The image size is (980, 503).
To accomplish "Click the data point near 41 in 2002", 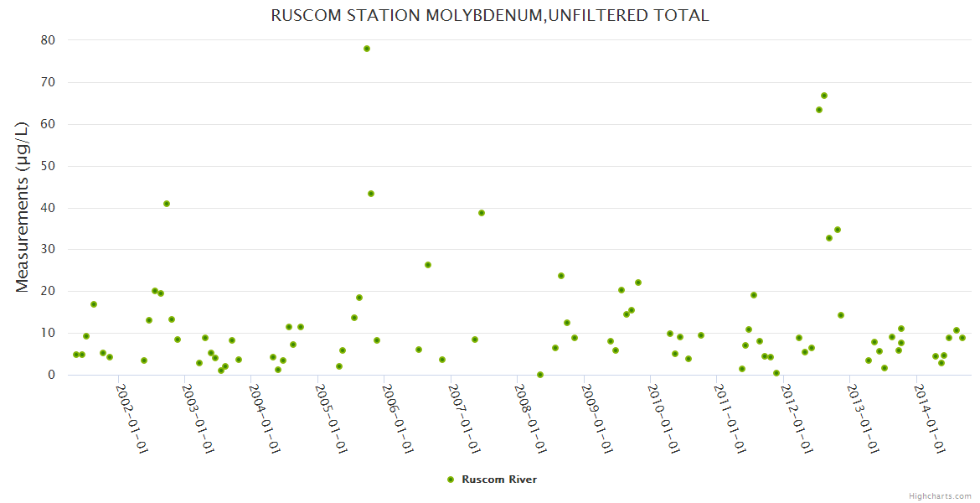I will click(167, 204).
